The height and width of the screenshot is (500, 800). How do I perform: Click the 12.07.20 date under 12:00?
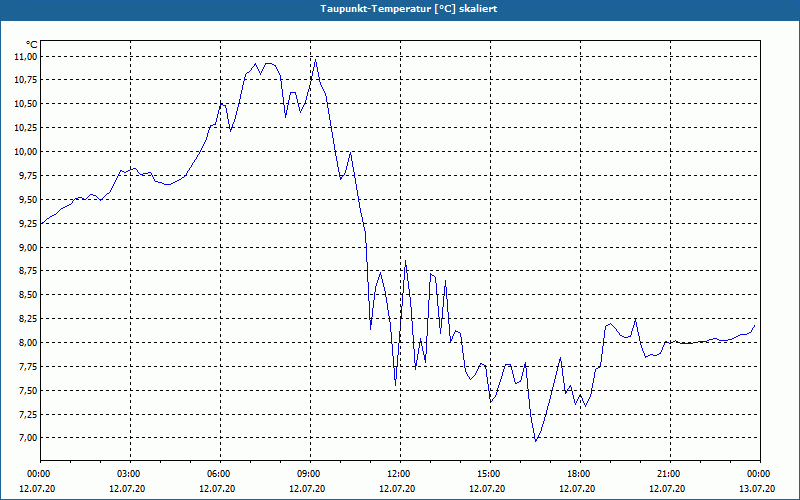[397, 489]
